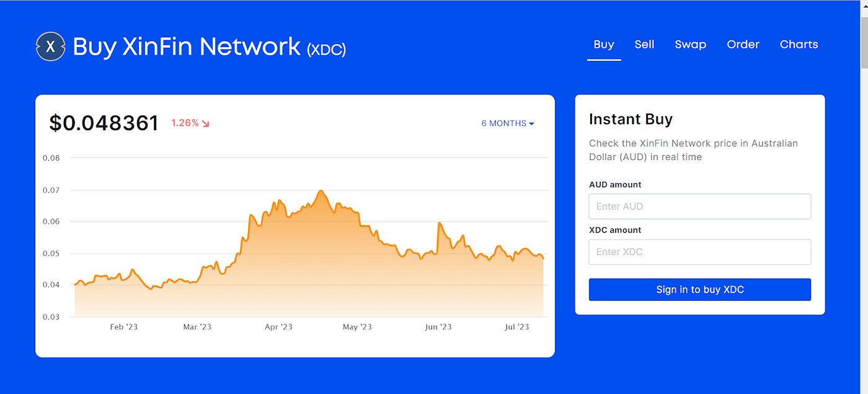Click the $0.048361 price display

104,123
